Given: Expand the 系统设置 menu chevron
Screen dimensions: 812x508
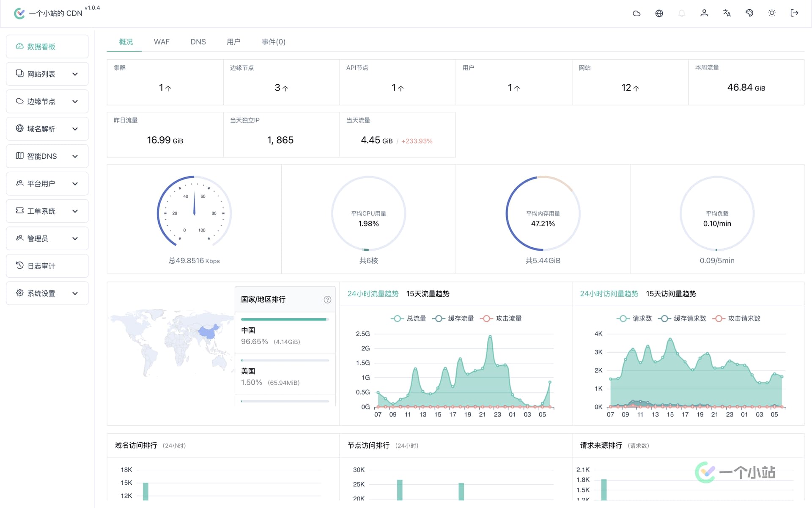Looking at the screenshot, I should tap(75, 293).
